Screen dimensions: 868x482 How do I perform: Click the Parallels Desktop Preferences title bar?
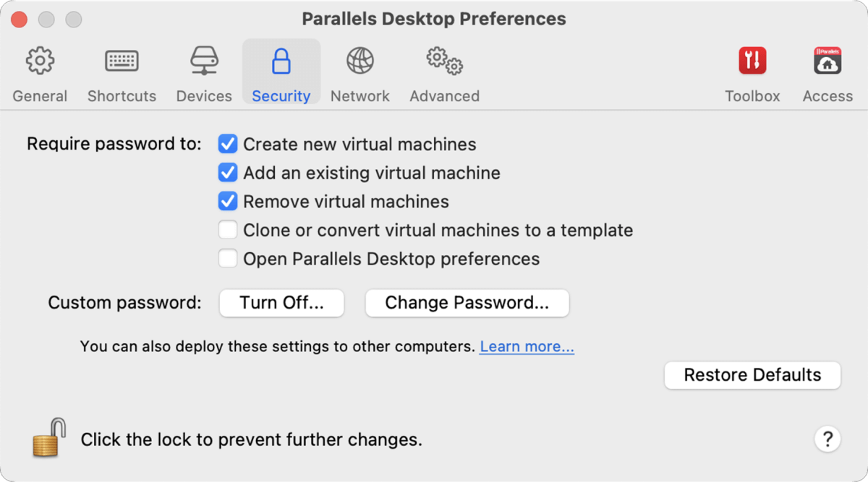433,19
